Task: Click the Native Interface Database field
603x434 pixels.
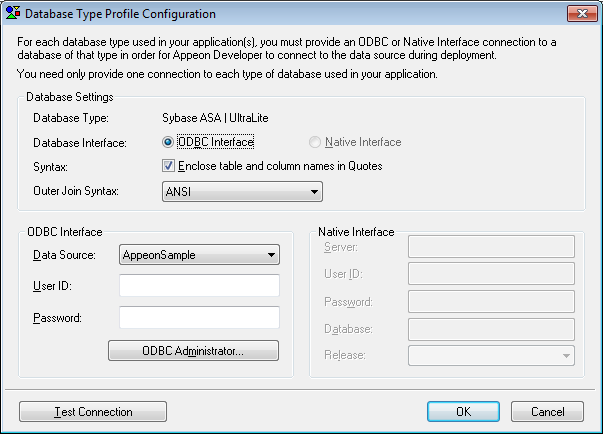Action: point(491,329)
